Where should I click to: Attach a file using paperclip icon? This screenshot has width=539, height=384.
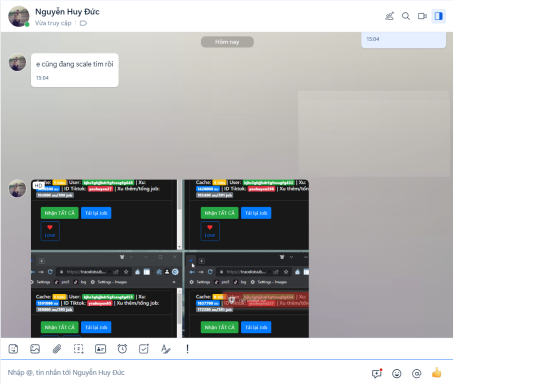[x=57, y=349]
